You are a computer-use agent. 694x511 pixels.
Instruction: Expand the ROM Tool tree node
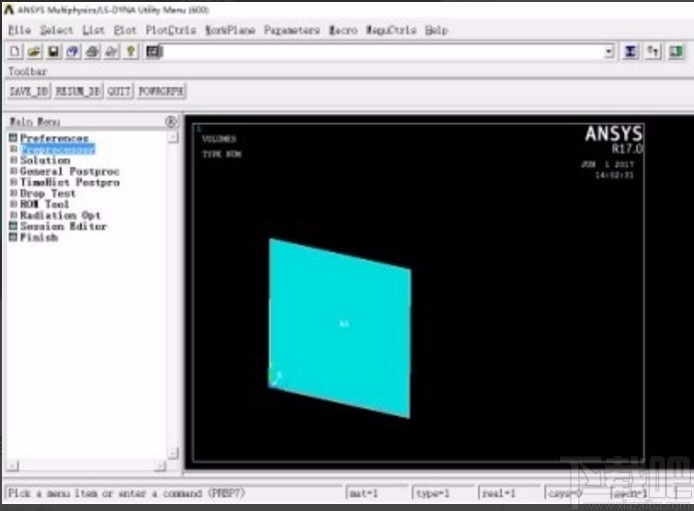click(14, 204)
